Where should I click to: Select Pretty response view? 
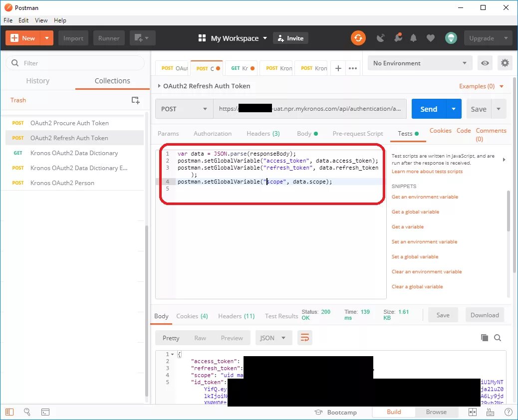(171, 338)
